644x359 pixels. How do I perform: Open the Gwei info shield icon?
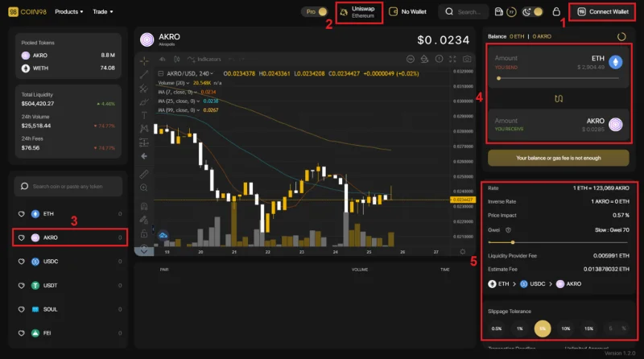click(x=508, y=230)
